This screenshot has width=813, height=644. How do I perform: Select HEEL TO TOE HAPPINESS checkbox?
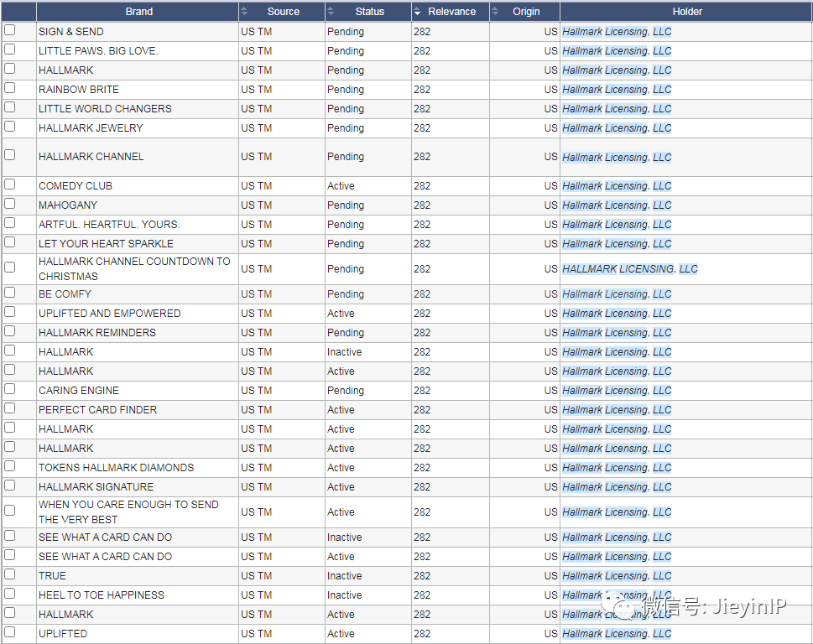[10, 593]
